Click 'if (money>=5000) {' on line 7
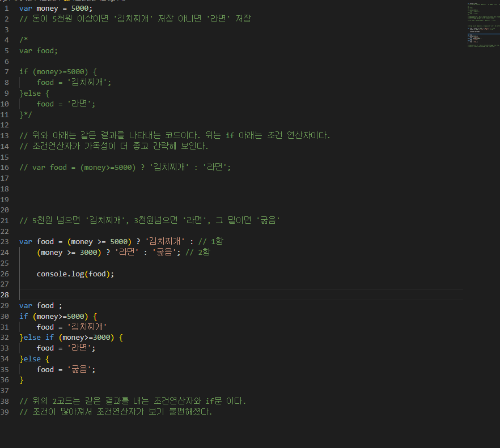 point(58,72)
